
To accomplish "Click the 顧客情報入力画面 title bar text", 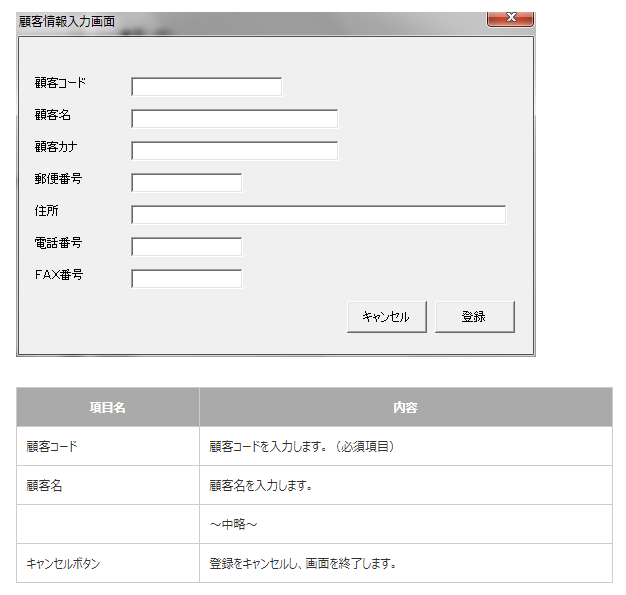I will coord(67,20).
